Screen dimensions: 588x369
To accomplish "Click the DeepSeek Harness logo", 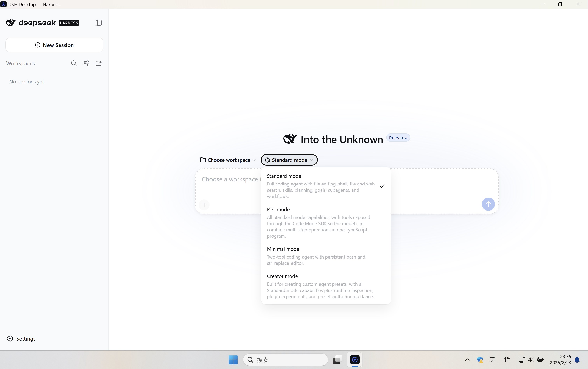I will point(42,23).
